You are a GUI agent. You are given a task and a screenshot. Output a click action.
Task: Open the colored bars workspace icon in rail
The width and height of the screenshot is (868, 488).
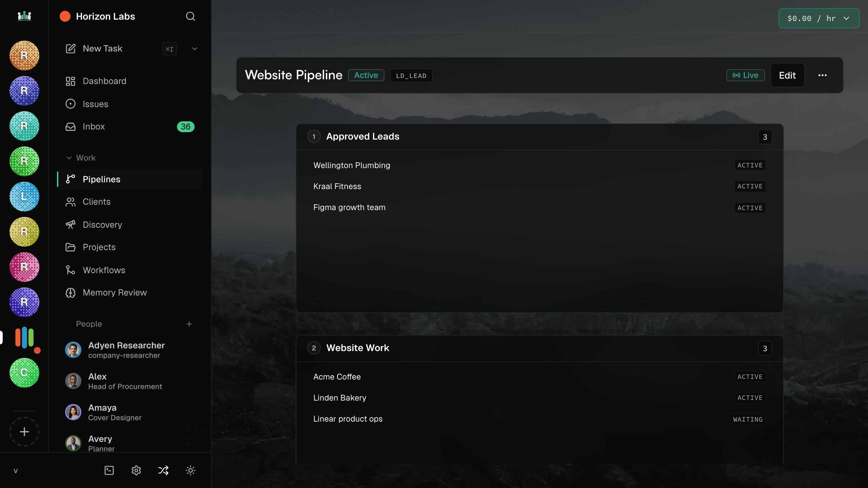[24, 337]
